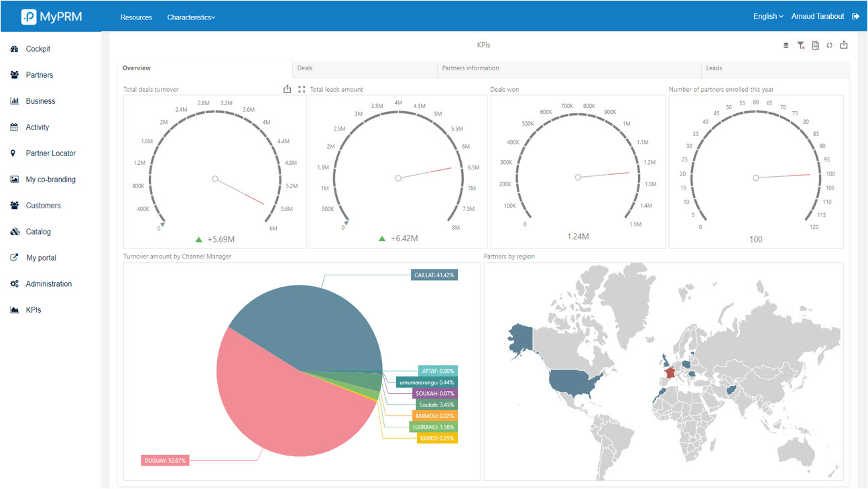868x489 pixels.
Task: Clear filters with the funnel icon
Action: [x=801, y=46]
